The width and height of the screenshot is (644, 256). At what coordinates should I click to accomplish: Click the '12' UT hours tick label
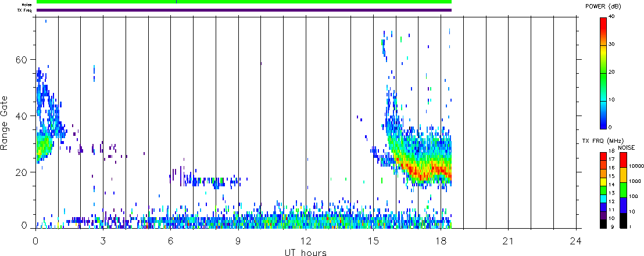coord(306,241)
